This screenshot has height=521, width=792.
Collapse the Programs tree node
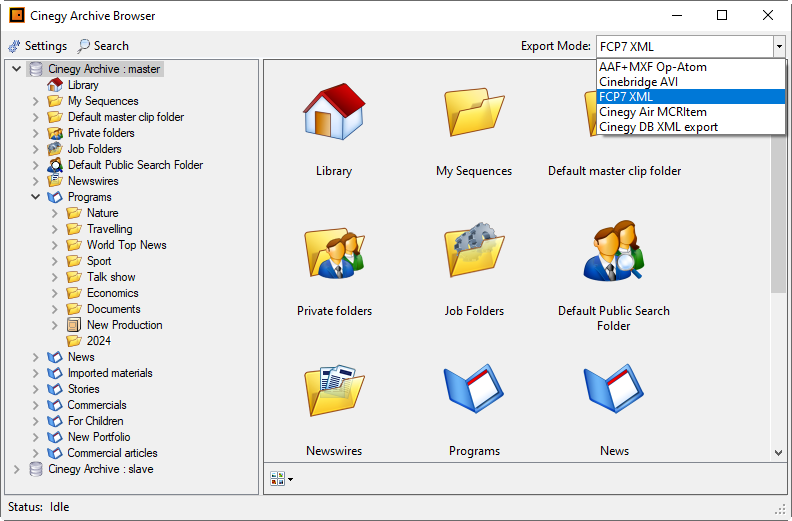pyautogui.click(x=35, y=197)
